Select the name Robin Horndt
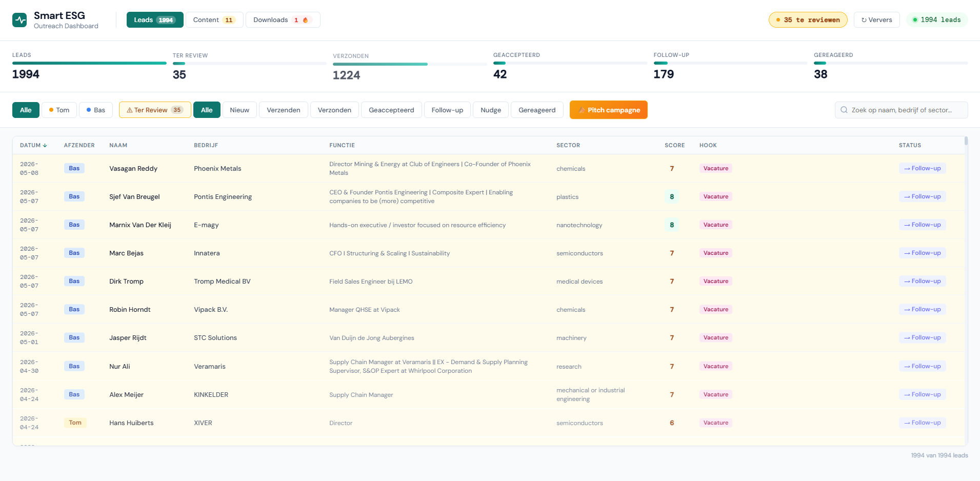This screenshot has height=481, width=980. 130,309
